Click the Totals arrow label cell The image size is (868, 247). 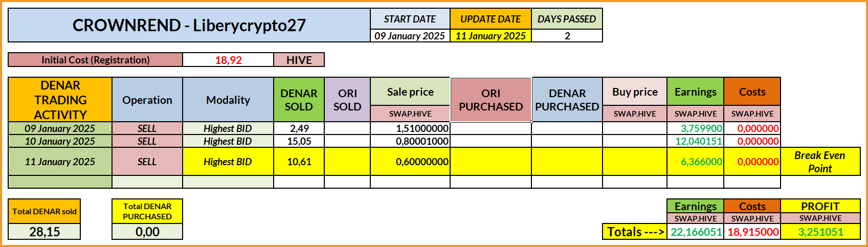[x=634, y=232]
